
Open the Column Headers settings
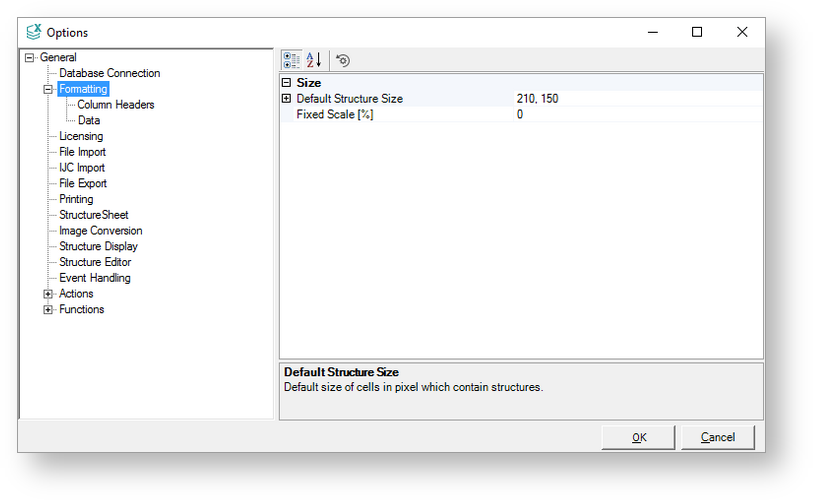[115, 105]
